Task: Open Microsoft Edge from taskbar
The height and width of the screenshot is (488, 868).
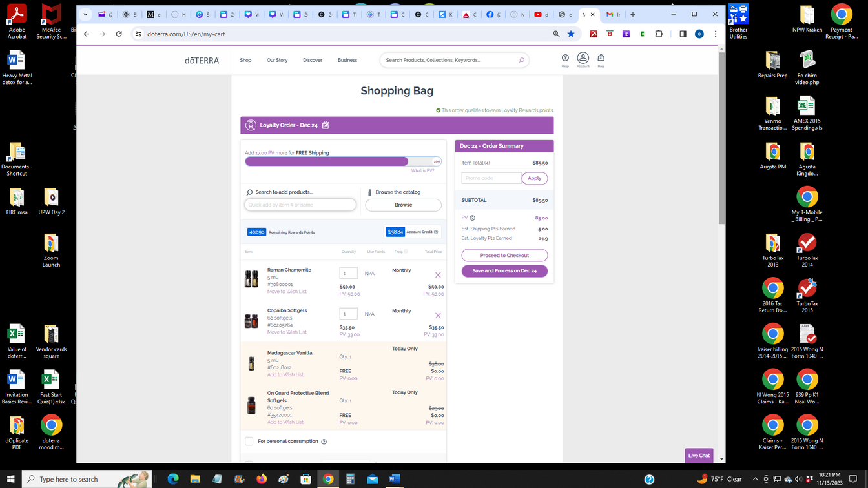Action: pos(173,479)
